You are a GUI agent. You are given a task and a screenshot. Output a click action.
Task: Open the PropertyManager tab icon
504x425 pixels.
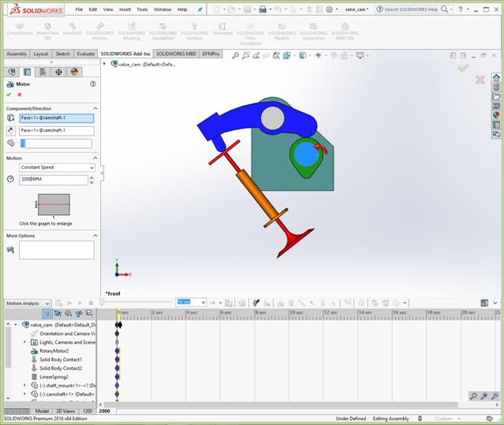27,72
